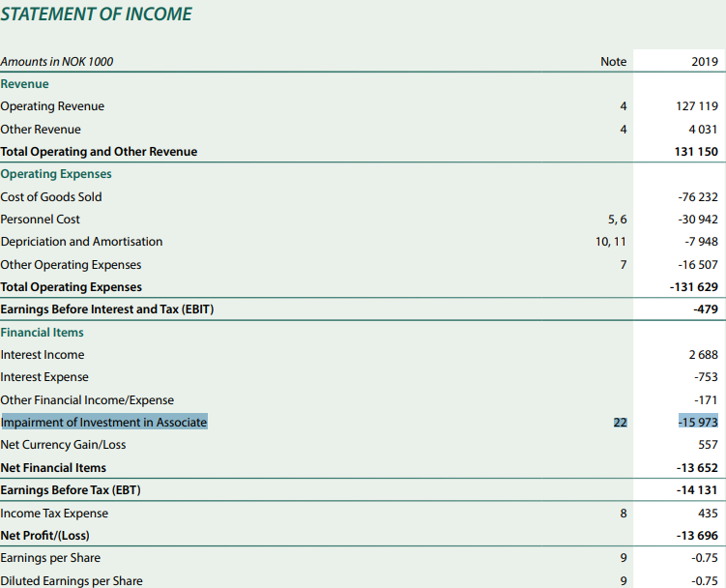Select the Cost of Goods Sold label
Screen dimensions: 726x588
pyautogui.click(x=51, y=197)
